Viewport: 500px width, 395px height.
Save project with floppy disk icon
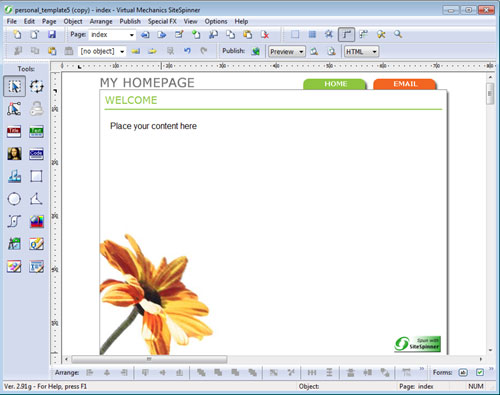coord(52,34)
